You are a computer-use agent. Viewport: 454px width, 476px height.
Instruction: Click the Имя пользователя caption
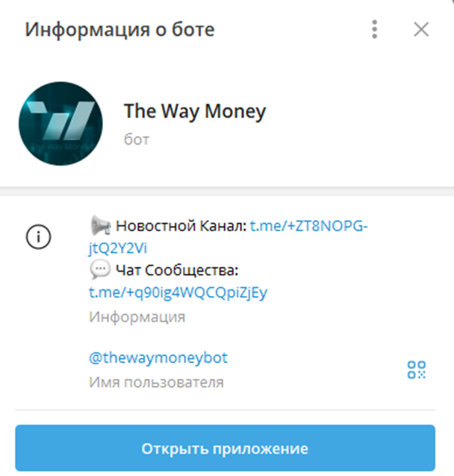(156, 382)
